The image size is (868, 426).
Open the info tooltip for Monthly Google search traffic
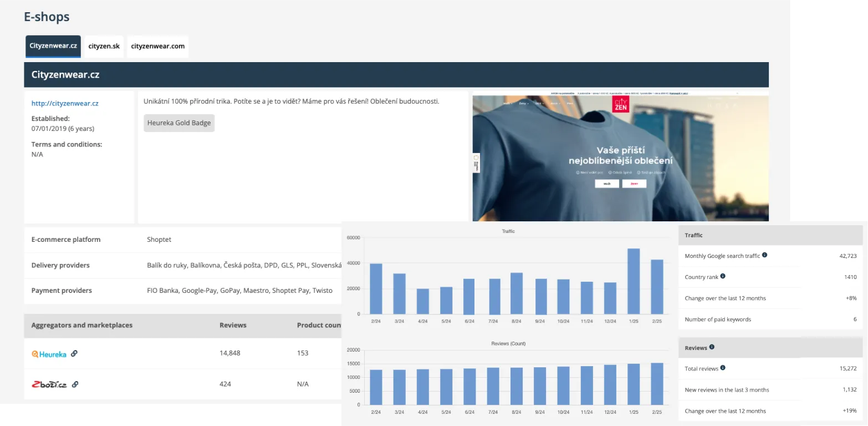click(766, 256)
